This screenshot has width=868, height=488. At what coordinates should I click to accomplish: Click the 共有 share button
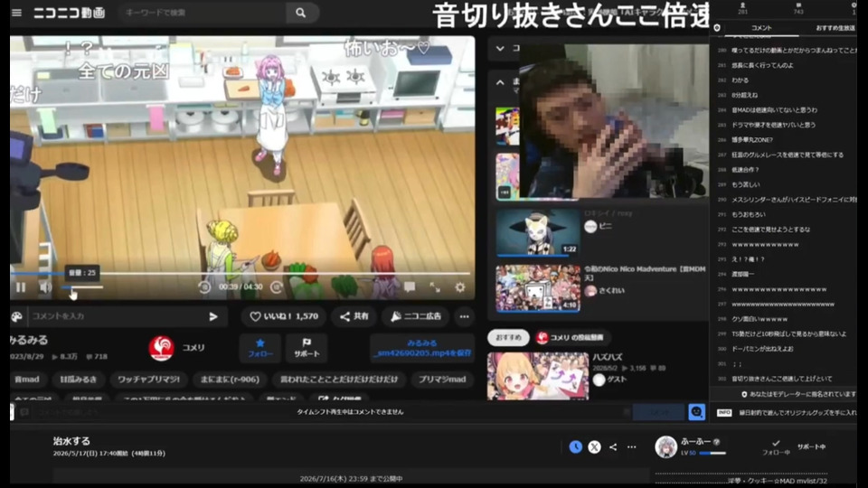[x=354, y=316]
